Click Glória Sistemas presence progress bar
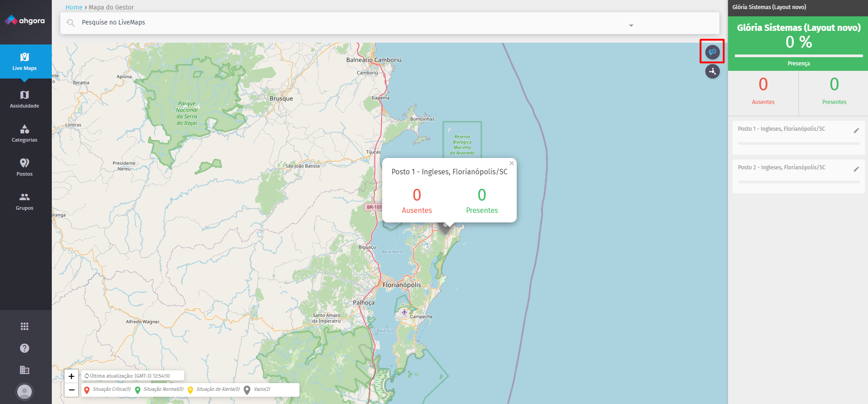 click(798, 56)
